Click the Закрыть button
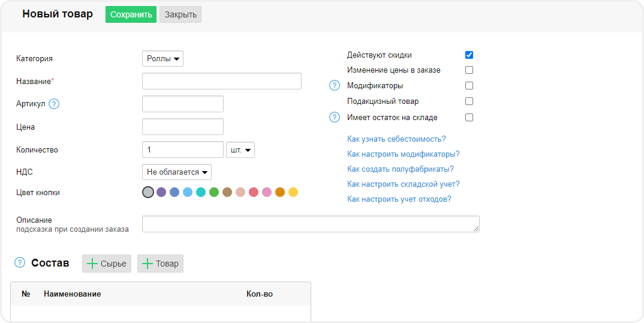Image resolution: width=644 pixels, height=323 pixels. click(180, 14)
